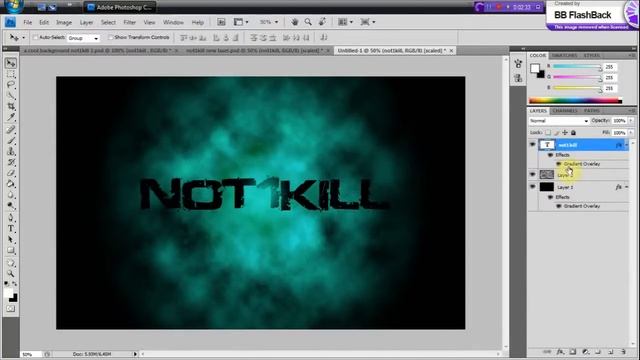The width and height of the screenshot is (640, 360).
Task: Switch to the Swatches tab
Action: point(564,56)
